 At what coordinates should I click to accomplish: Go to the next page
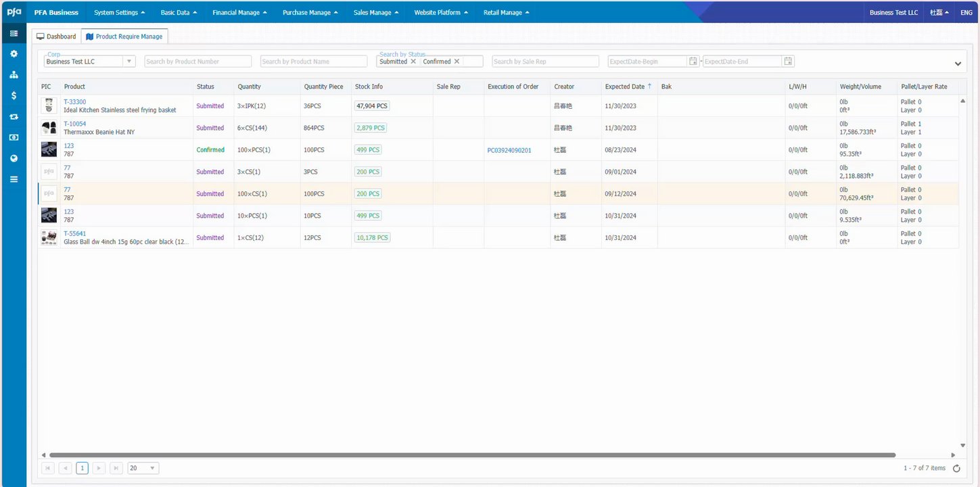point(99,468)
